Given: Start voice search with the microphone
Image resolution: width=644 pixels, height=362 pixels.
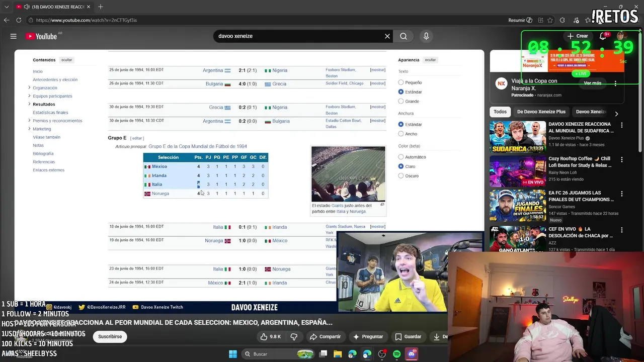Looking at the screenshot, I should [x=426, y=36].
